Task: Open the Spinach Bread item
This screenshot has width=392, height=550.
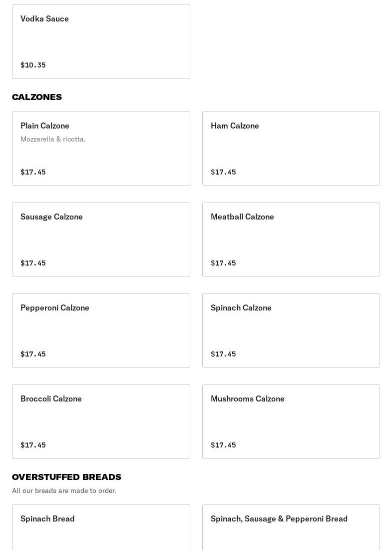Action: [101, 527]
